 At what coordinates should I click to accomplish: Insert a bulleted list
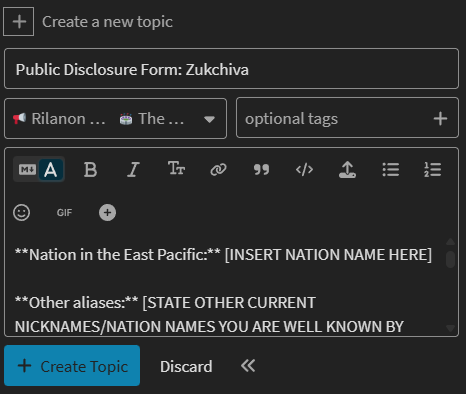click(x=390, y=170)
